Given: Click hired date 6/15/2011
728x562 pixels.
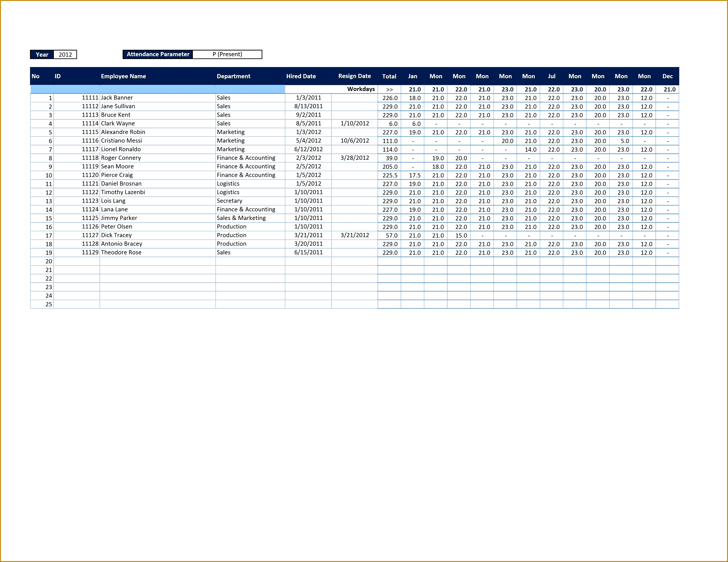Looking at the screenshot, I should point(308,252).
